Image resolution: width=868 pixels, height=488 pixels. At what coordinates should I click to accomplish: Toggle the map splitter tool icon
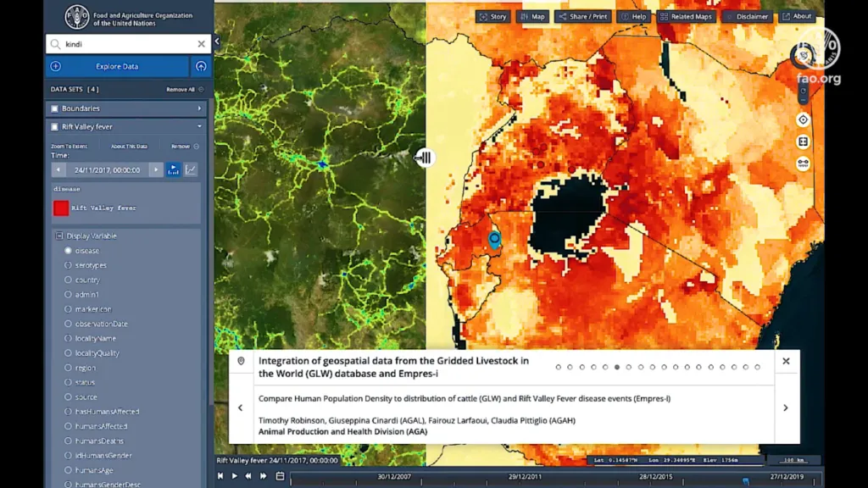click(x=804, y=141)
